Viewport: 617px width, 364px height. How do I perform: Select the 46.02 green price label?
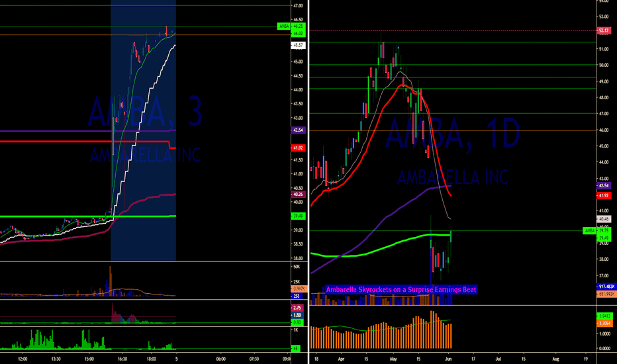[x=299, y=34]
